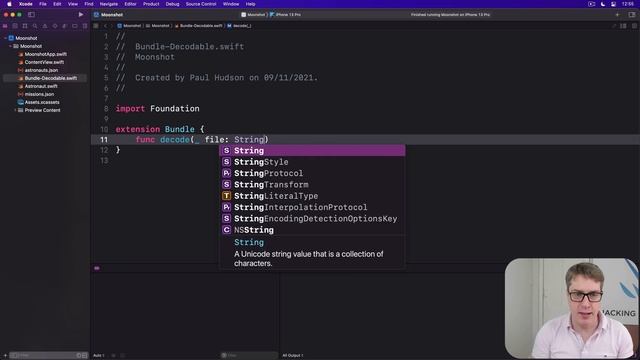Open the Xcode menu
Screen dimensions: 640x360
point(26,4)
